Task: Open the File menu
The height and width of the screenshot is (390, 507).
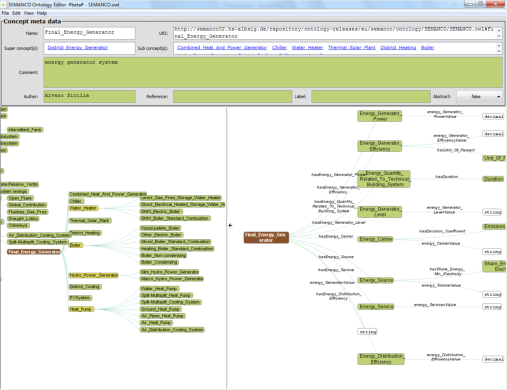Action: click(5, 13)
